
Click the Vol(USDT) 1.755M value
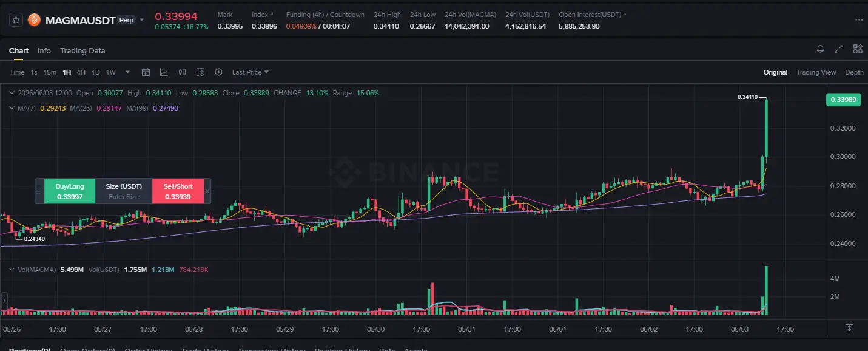135,269
